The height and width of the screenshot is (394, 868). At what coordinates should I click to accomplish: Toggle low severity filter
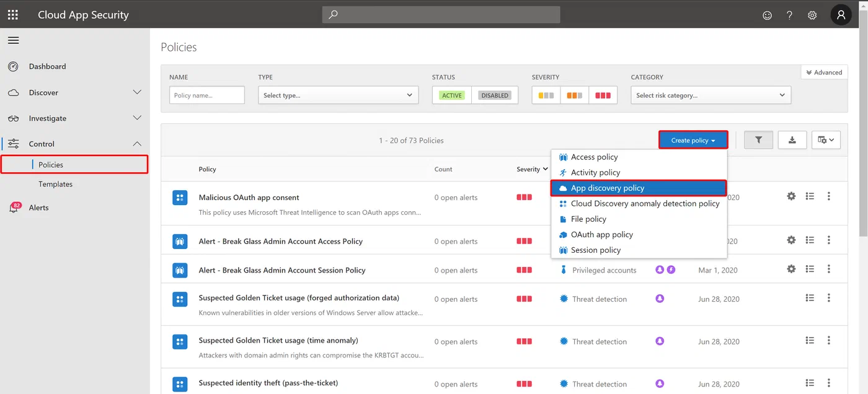click(546, 95)
